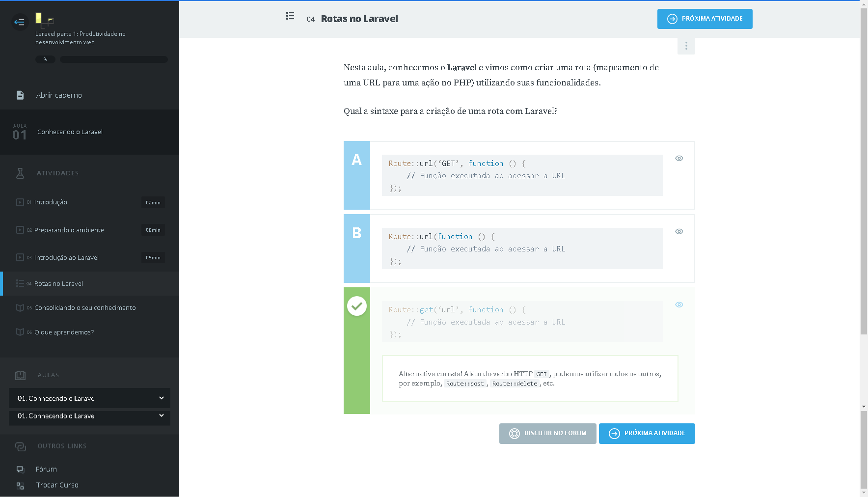Click the Atividades flask icon
868x497 pixels.
pos(20,173)
